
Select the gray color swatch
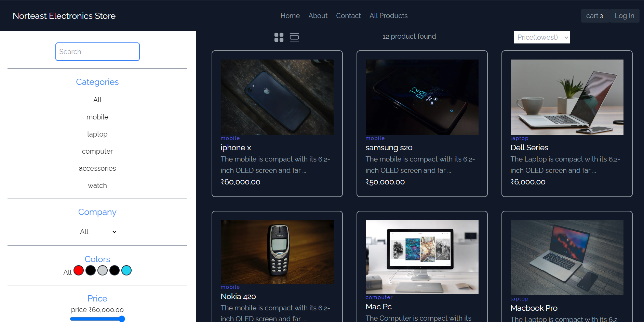pyautogui.click(x=103, y=270)
